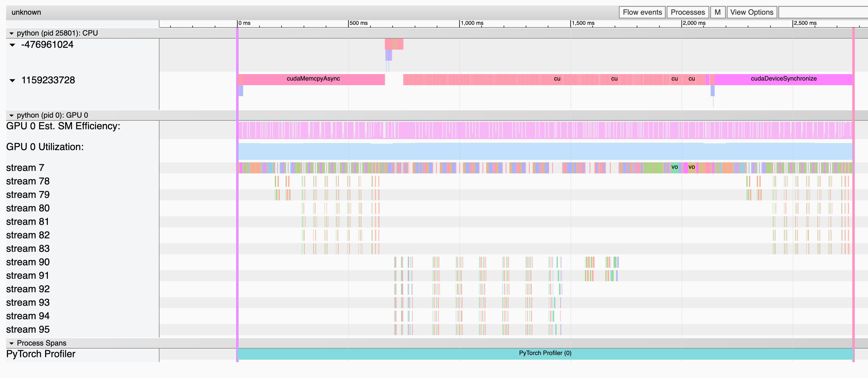Collapse thread 1159233728 row

click(x=13, y=81)
